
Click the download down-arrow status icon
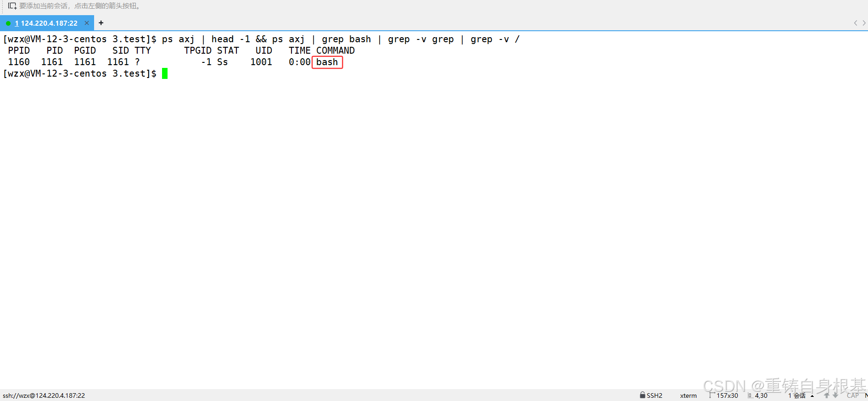coord(835,395)
